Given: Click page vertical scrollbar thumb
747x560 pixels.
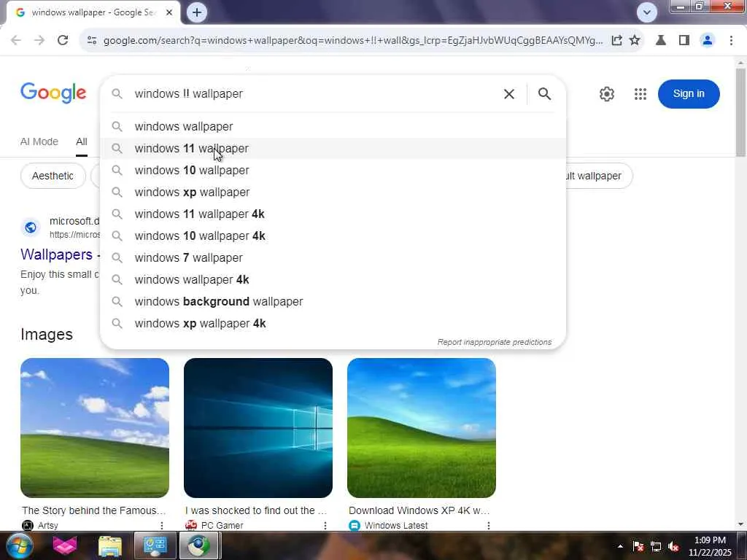Looking at the screenshot, I should 740,112.
